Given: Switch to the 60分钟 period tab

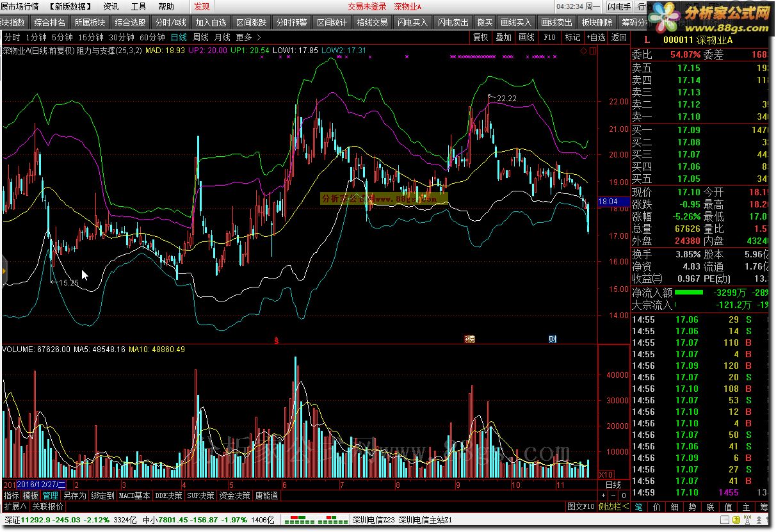Looking at the screenshot, I should click(x=152, y=37).
